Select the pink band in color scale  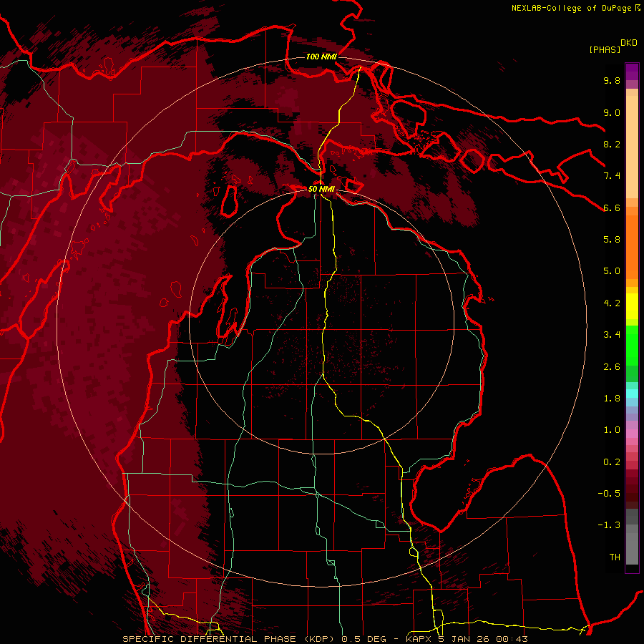(x=632, y=434)
